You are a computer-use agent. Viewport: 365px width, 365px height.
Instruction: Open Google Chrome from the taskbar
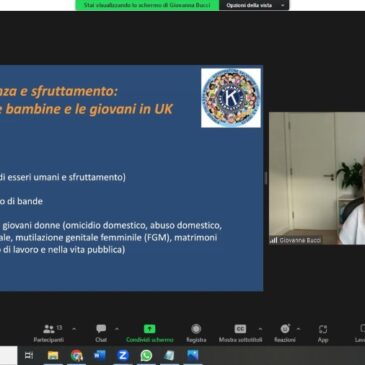click(76, 356)
